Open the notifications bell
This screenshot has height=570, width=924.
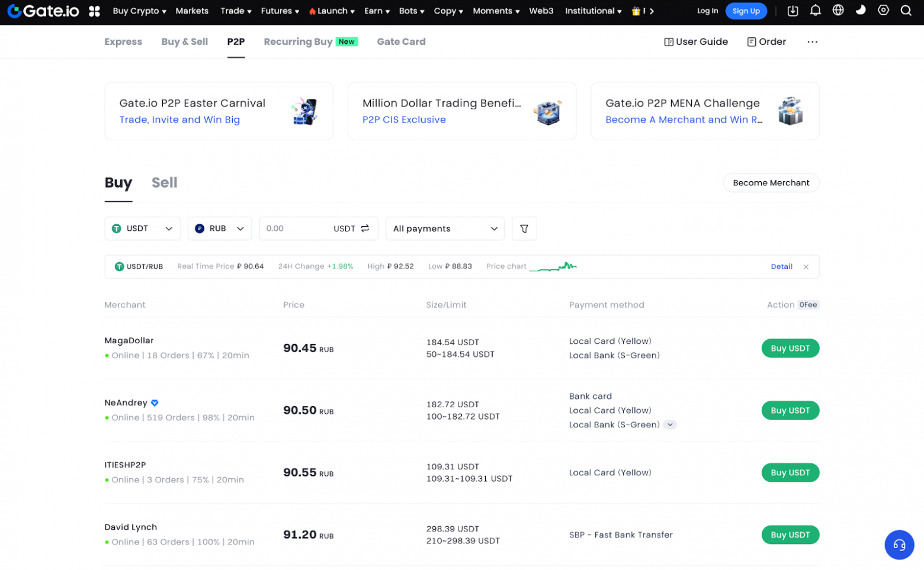pos(815,11)
